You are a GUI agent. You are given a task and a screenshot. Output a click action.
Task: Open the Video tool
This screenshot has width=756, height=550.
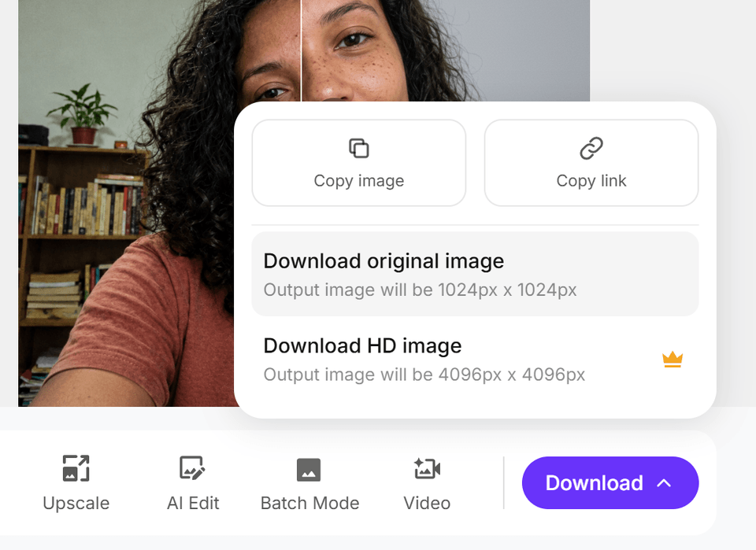tap(427, 482)
